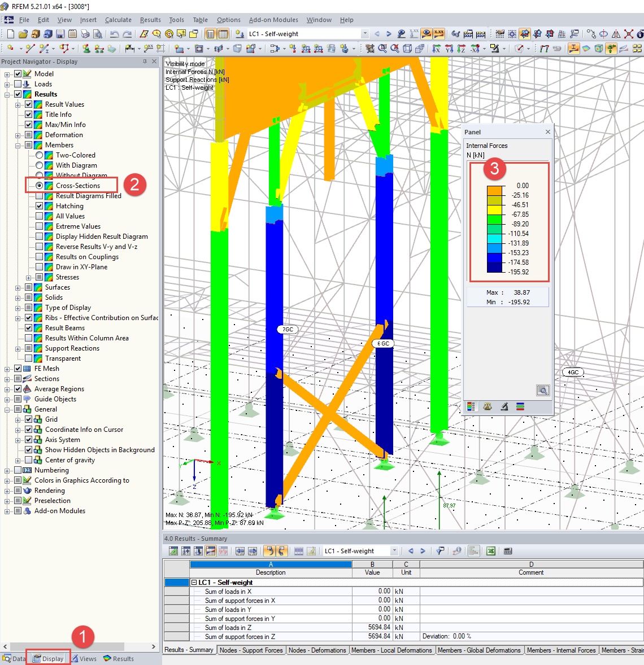Click the Open file folder icon
Image resolution: width=644 pixels, height=665 pixels.
pos(23,34)
